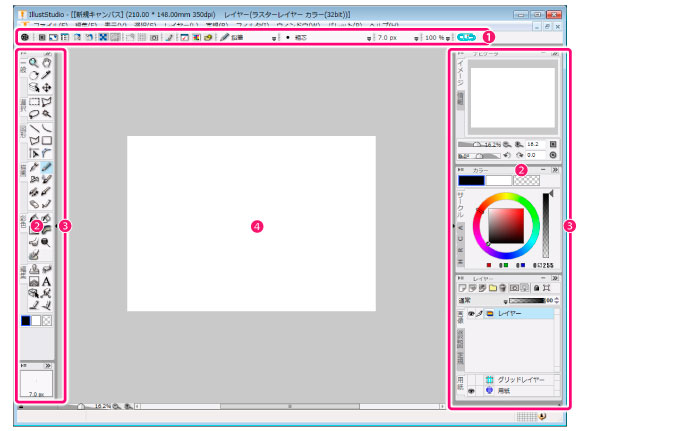Select the Lasso selection tool
The height and width of the screenshot is (431, 696).
34,114
